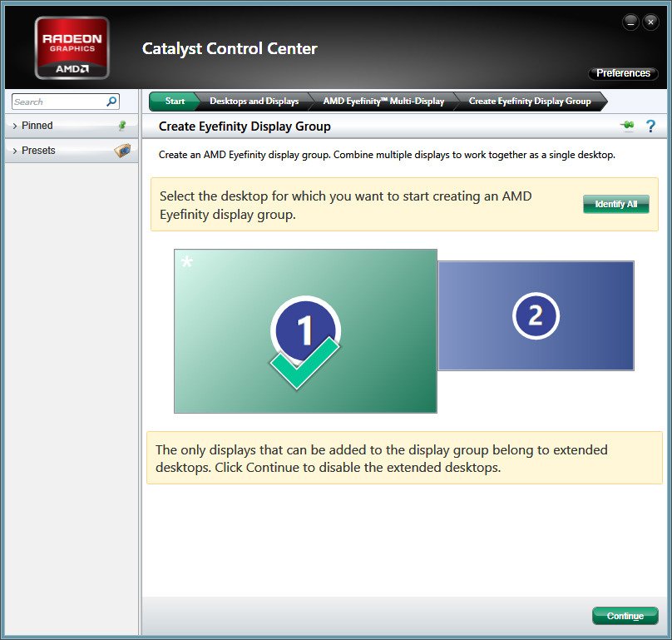This screenshot has height=640, width=672.
Task: Click inside the Search input field
Action: [58, 102]
